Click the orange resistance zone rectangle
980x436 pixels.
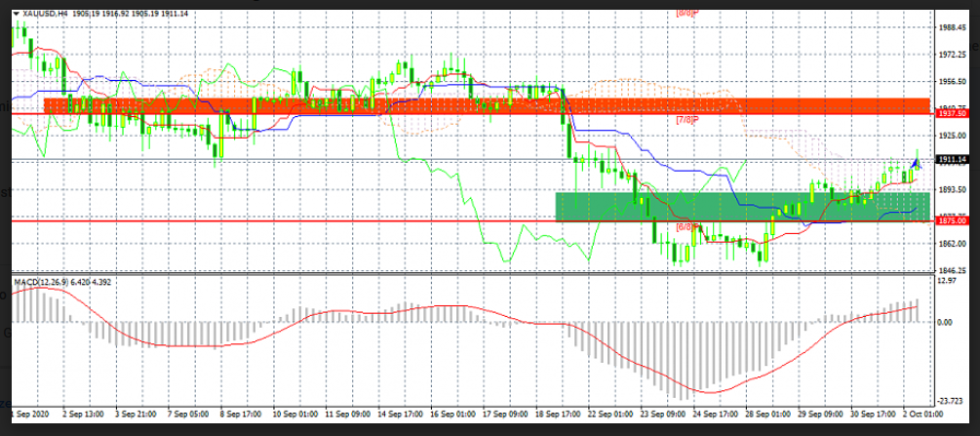[x=488, y=105]
